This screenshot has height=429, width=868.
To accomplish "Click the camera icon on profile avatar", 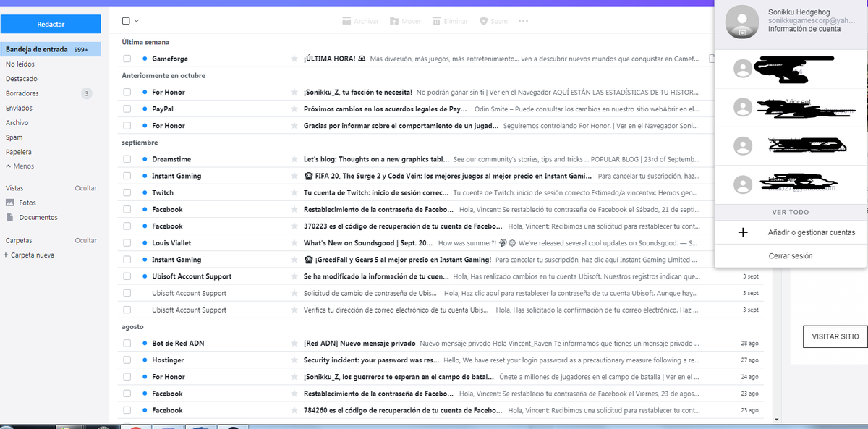I will click(741, 33).
